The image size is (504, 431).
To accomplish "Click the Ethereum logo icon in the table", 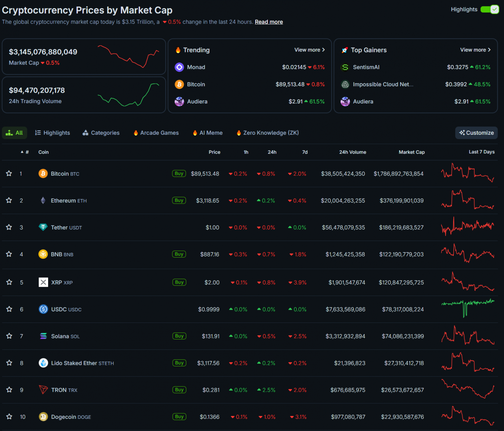I will point(43,200).
